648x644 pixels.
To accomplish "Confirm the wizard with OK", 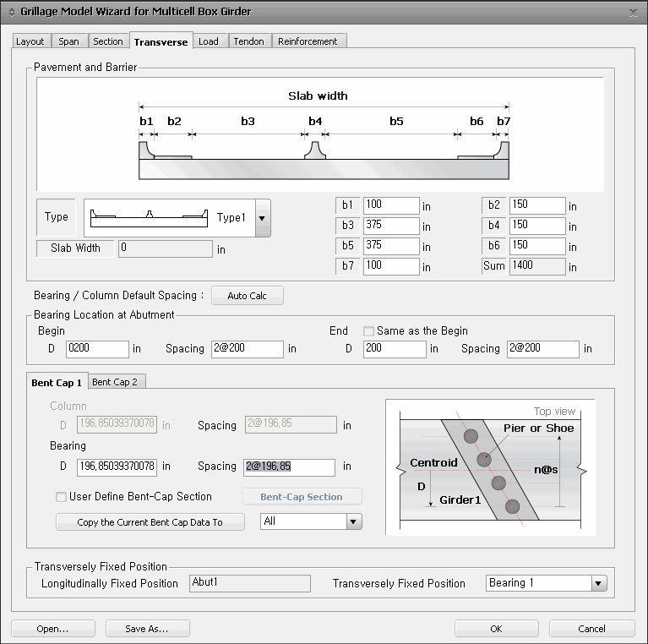I will tap(496, 629).
